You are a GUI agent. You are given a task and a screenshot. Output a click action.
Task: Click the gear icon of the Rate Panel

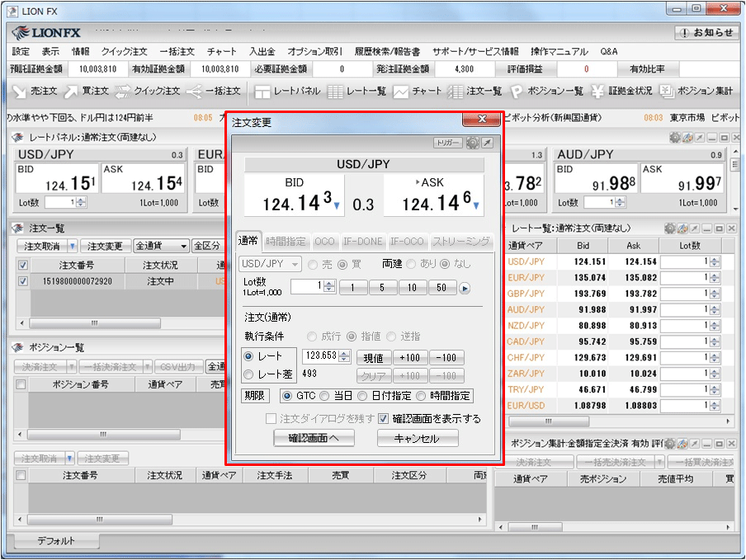[x=675, y=138]
